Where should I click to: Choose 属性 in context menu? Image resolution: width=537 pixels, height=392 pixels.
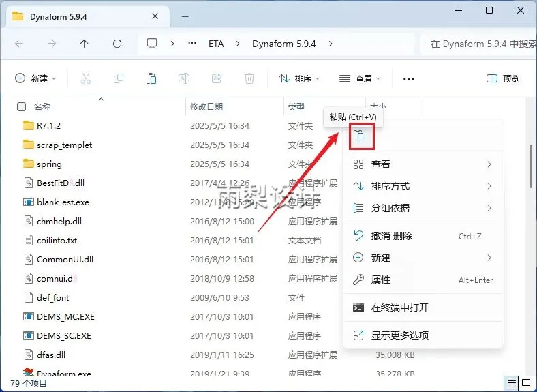423,280
